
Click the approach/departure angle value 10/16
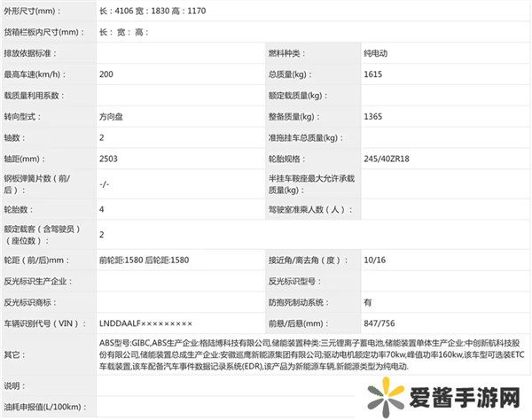(373, 261)
